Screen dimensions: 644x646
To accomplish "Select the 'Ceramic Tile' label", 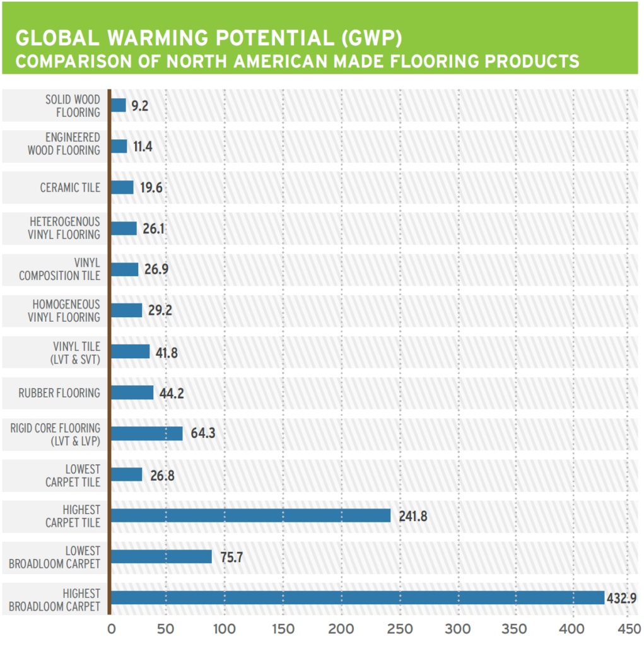I will pyautogui.click(x=70, y=187).
